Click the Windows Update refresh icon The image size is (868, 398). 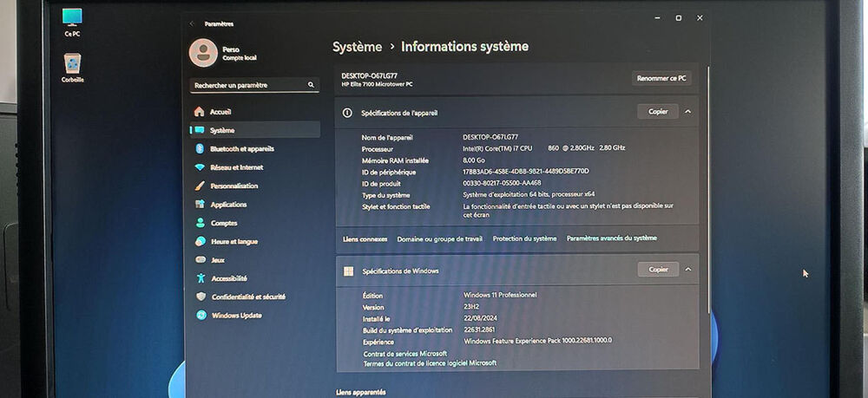tap(201, 315)
